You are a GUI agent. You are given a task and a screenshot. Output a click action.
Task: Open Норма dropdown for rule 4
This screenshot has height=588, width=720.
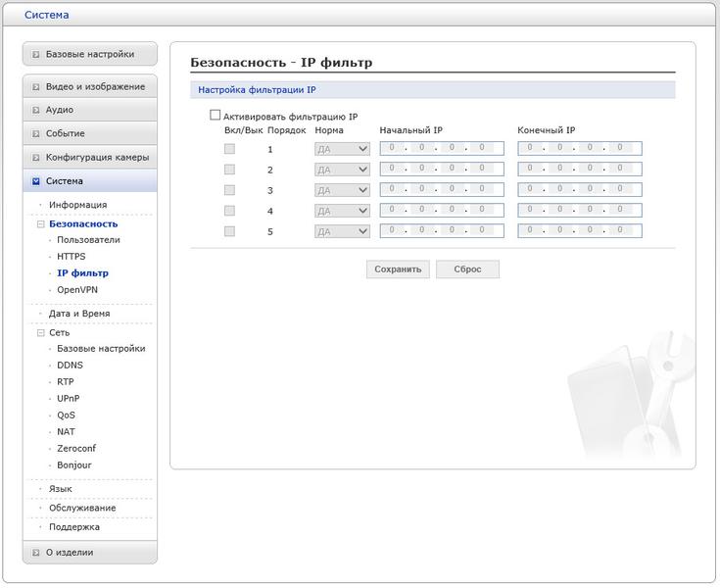click(x=342, y=211)
